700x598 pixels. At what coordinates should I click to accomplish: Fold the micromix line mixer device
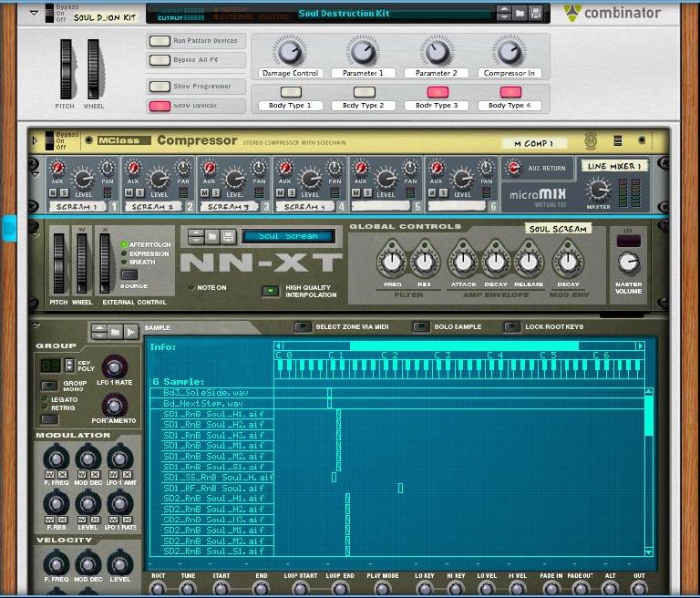coord(36,174)
